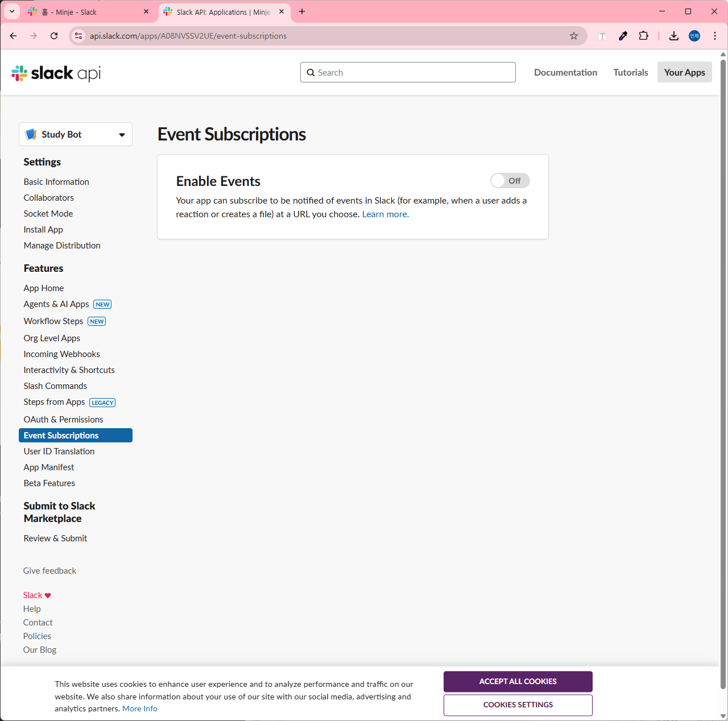Open the App Manifest page
Viewport: 728px width, 721px height.
[49, 467]
